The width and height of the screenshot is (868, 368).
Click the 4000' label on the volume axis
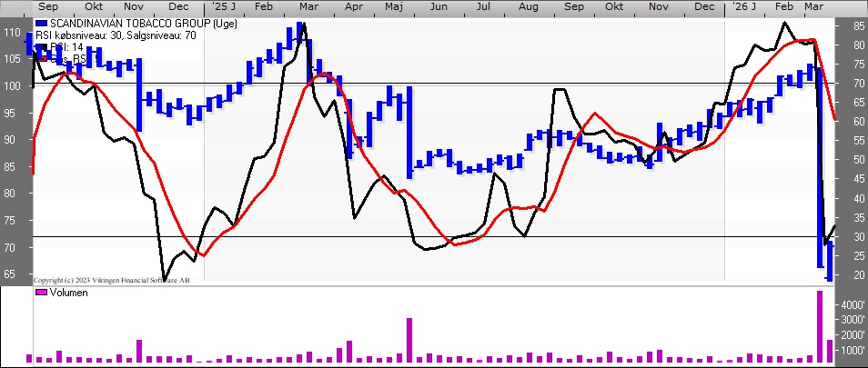click(x=851, y=305)
